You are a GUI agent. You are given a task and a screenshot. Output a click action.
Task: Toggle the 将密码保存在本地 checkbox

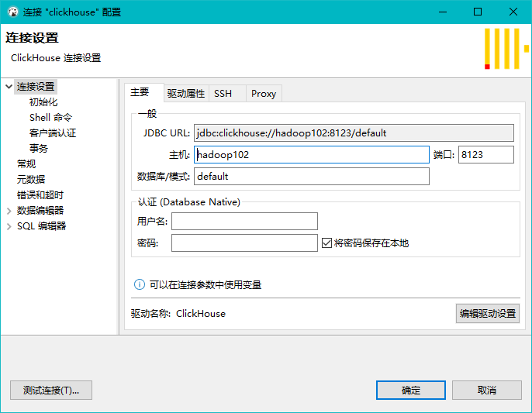coord(326,243)
